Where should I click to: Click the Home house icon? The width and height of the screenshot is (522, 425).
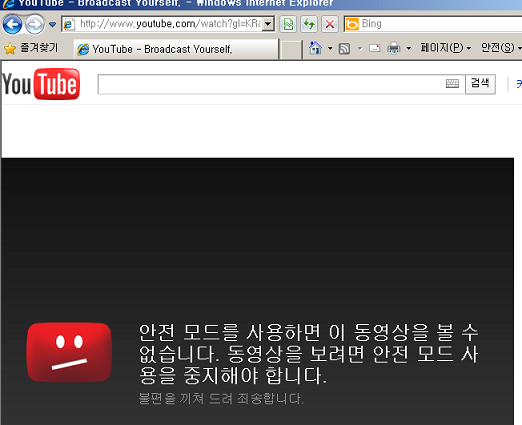point(315,48)
